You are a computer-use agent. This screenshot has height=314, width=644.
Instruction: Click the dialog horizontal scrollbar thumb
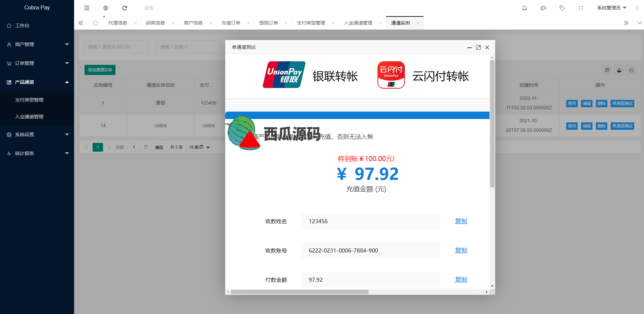click(x=300, y=292)
